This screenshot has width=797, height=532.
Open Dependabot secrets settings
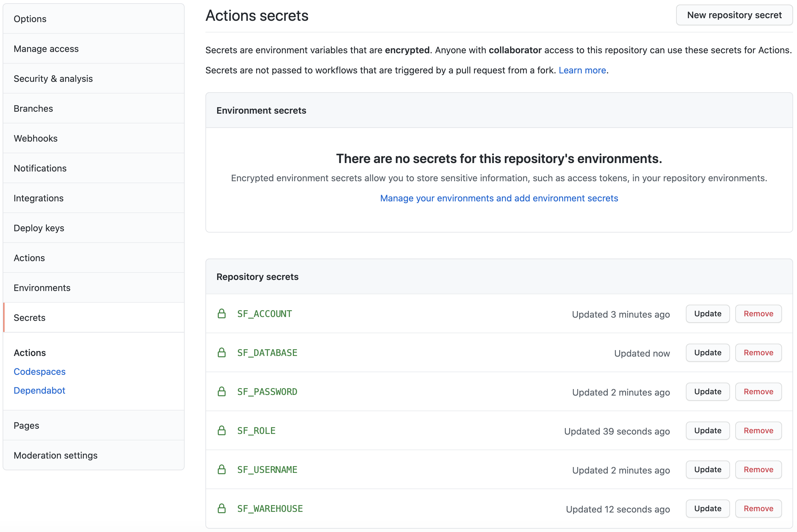[x=39, y=390]
